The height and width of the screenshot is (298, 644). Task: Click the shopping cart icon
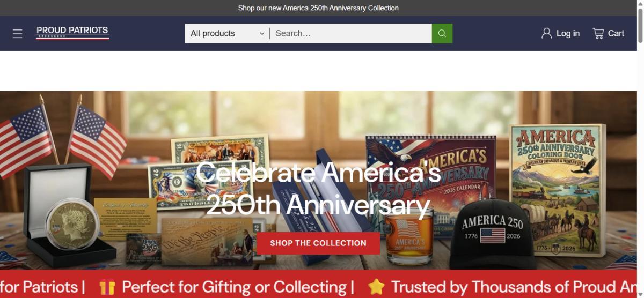tap(598, 33)
